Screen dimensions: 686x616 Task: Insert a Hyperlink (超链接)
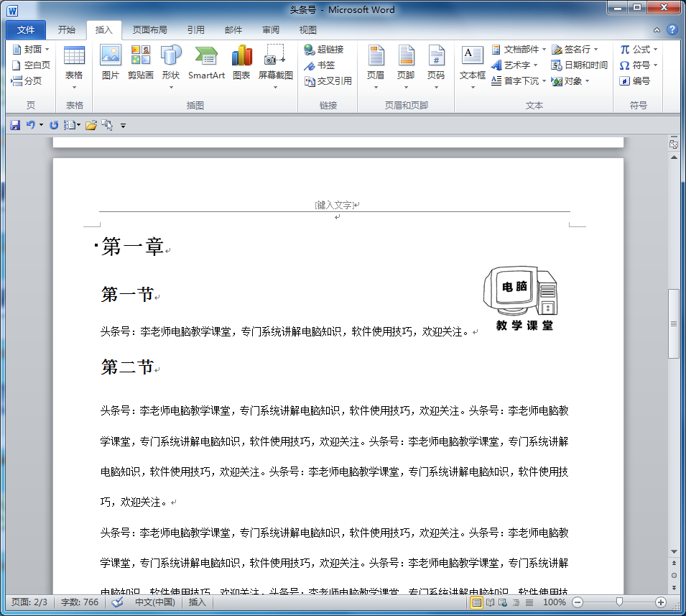tap(324, 49)
